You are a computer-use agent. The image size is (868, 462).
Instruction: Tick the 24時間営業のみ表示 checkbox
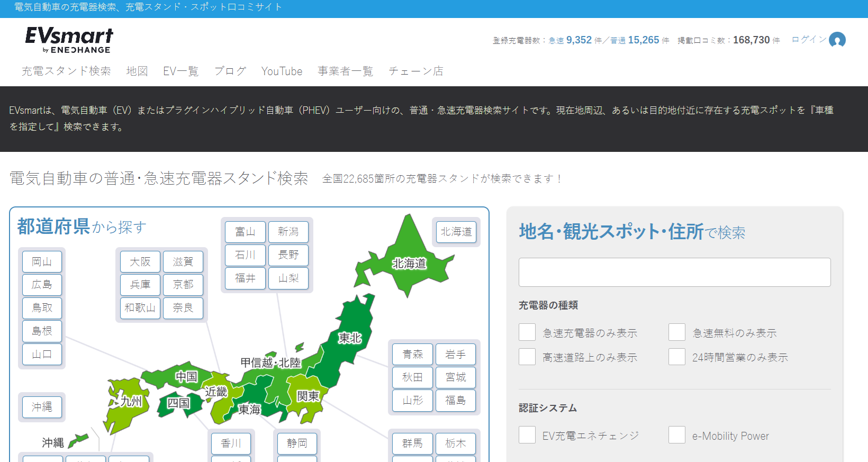pos(677,357)
